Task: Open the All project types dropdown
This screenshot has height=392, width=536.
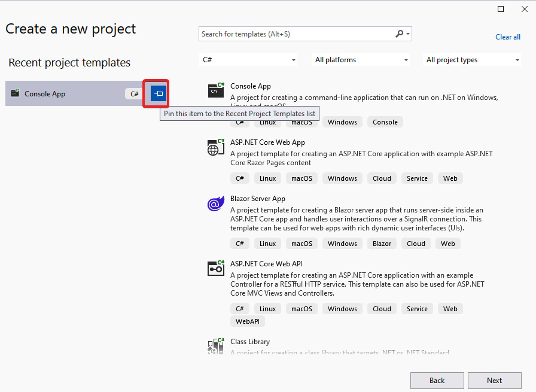Action: pyautogui.click(x=472, y=60)
